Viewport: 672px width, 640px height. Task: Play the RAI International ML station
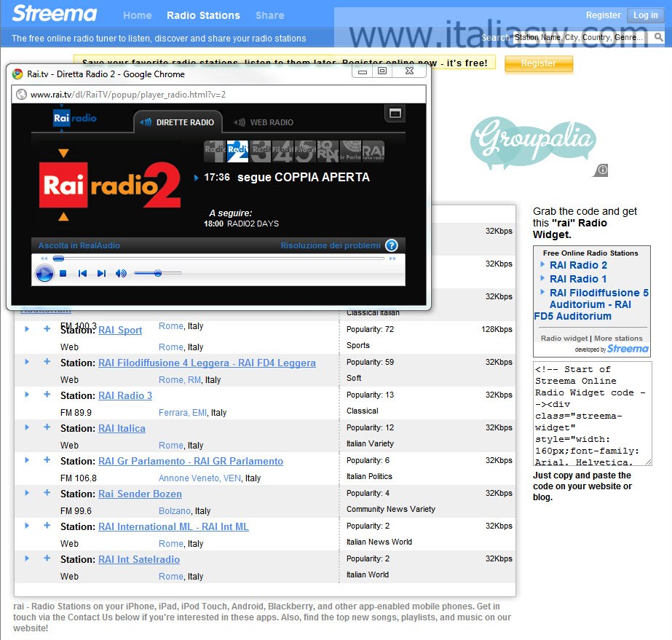(x=27, y=526)
